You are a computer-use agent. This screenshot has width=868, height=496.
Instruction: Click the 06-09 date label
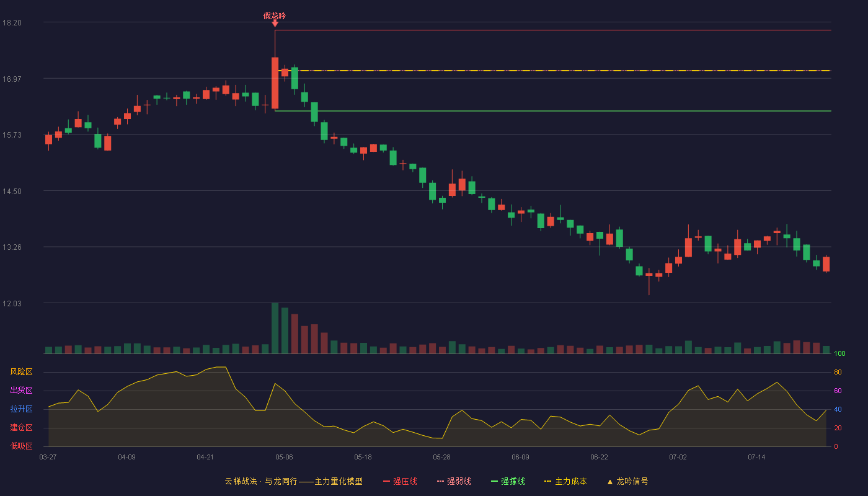click(520, 457)
